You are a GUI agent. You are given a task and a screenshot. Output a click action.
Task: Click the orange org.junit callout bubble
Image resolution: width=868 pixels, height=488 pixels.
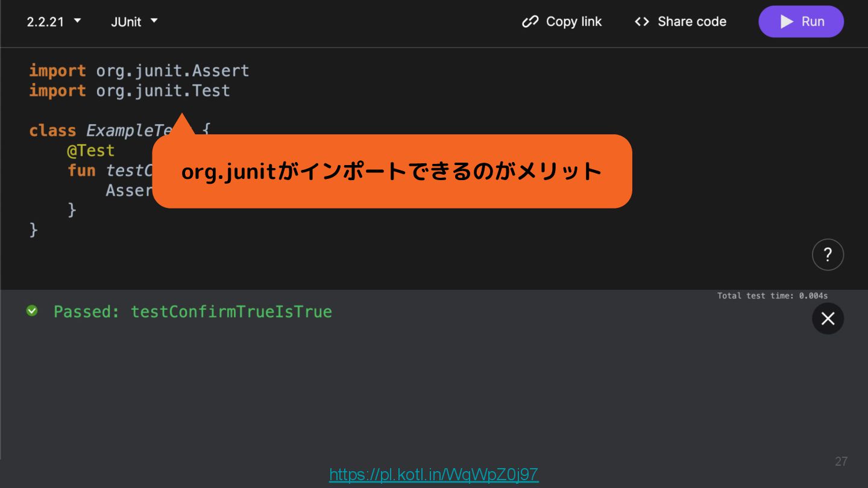392,172
